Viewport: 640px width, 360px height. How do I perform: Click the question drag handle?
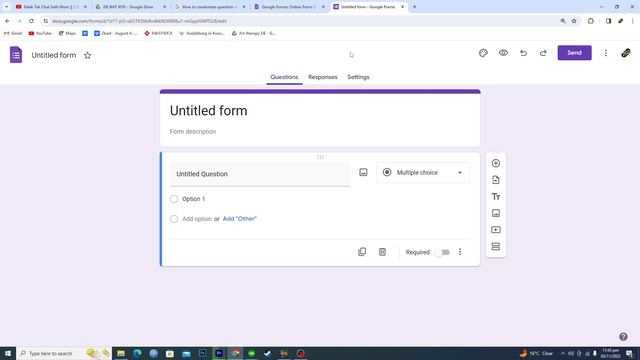point(320,157)
